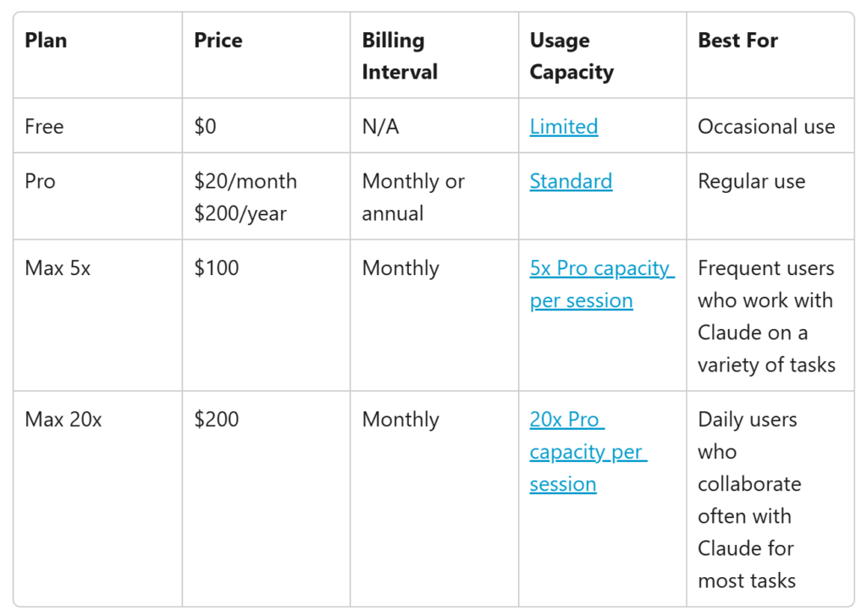Image resolution: width=867 pixels, height=616 pixels.
Task: Click the "Plan" column header
Action: pos(45,41)
